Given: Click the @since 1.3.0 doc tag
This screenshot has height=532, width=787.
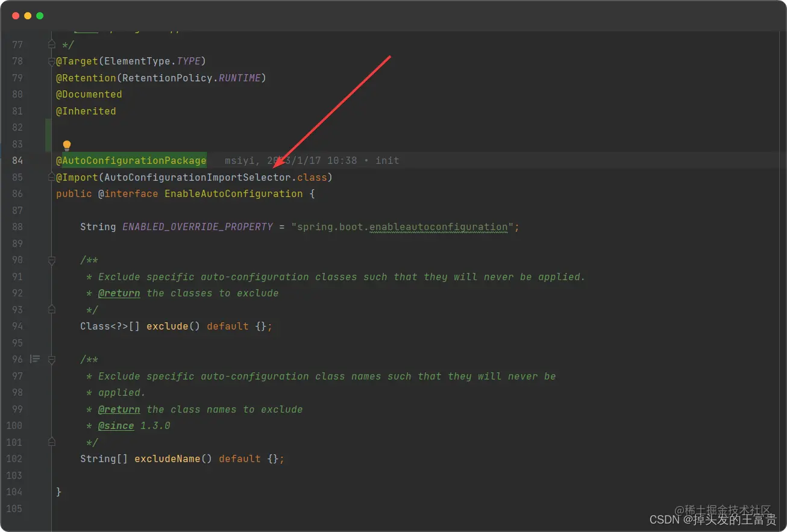Looking at the screenshot, I should coord(134,425).
